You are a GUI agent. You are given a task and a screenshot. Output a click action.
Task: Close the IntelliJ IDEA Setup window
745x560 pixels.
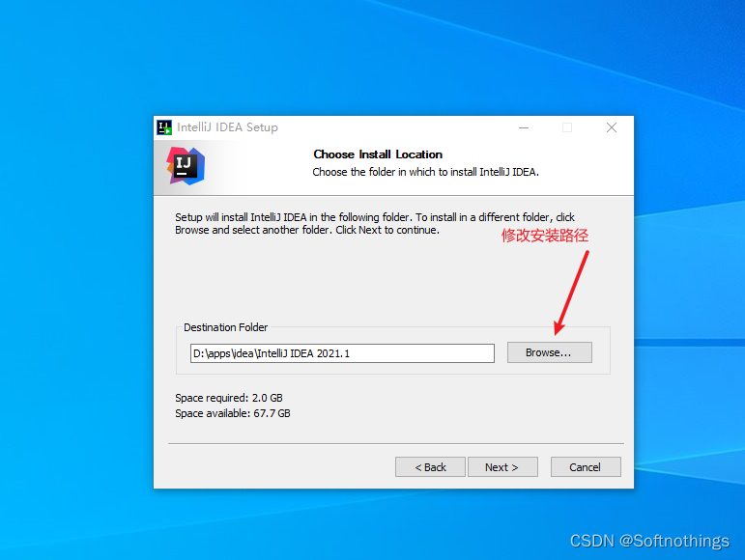(612, 127)
